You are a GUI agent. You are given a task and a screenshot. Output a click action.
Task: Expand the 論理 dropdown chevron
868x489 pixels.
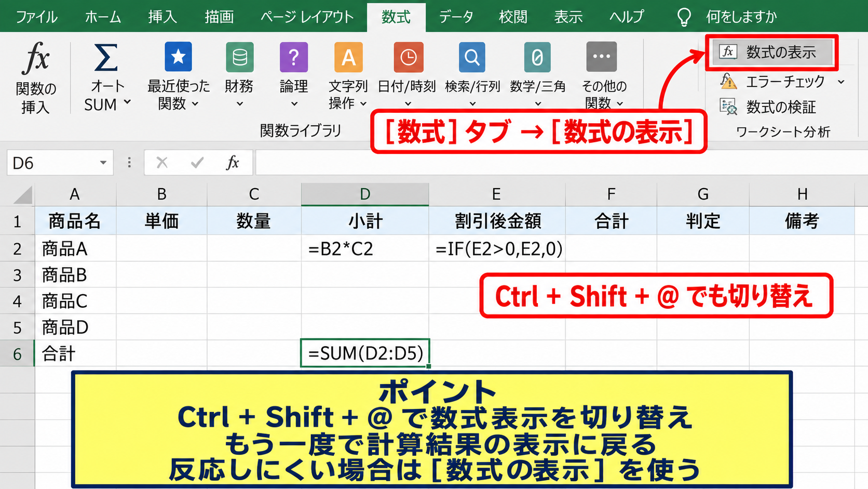point(294,103)
